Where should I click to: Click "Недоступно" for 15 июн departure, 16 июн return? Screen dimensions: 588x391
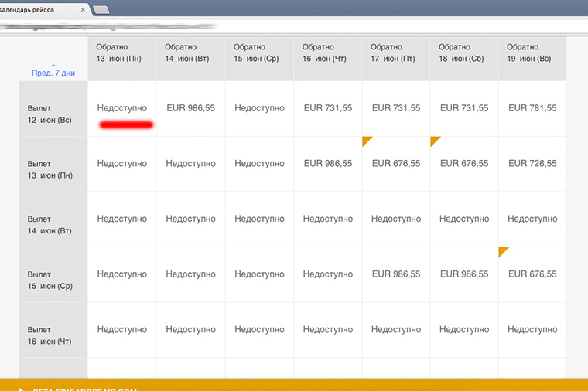tap(328, 274)
